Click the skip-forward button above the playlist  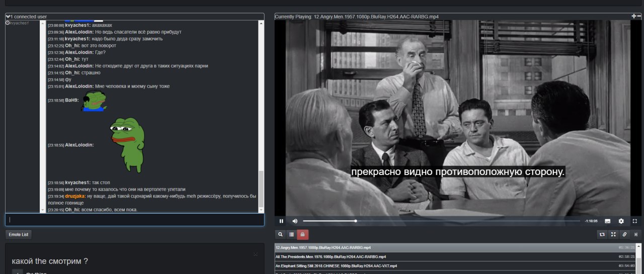click(x=636, y=234)
